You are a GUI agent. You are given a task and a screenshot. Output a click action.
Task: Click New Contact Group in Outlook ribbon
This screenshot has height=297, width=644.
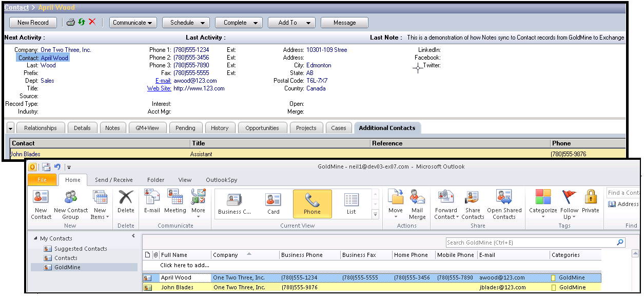coord(71,205)
